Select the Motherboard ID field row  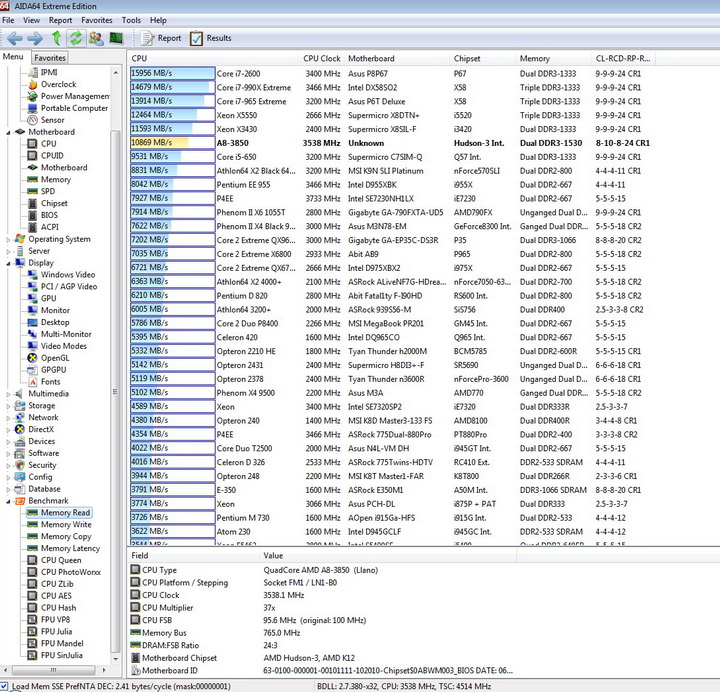321,670
